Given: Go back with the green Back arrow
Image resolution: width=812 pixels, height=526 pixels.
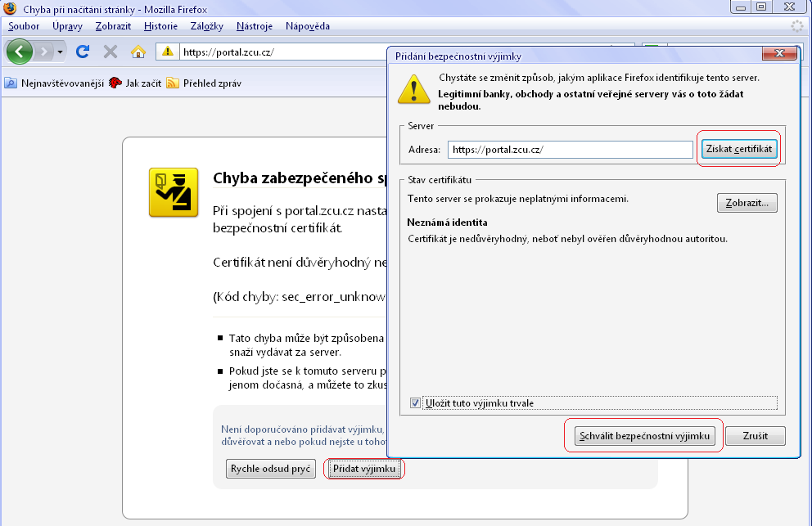Looking at the screenshot, I should coord(20,52).
